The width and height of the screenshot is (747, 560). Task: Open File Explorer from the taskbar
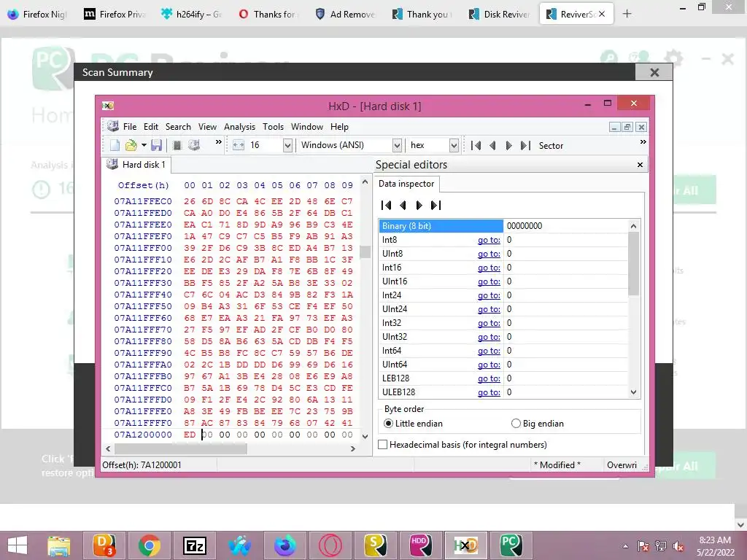[x=59, y=545]
